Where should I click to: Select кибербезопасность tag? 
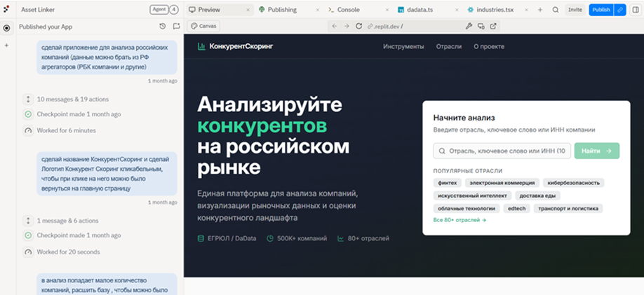coord(573,183)
